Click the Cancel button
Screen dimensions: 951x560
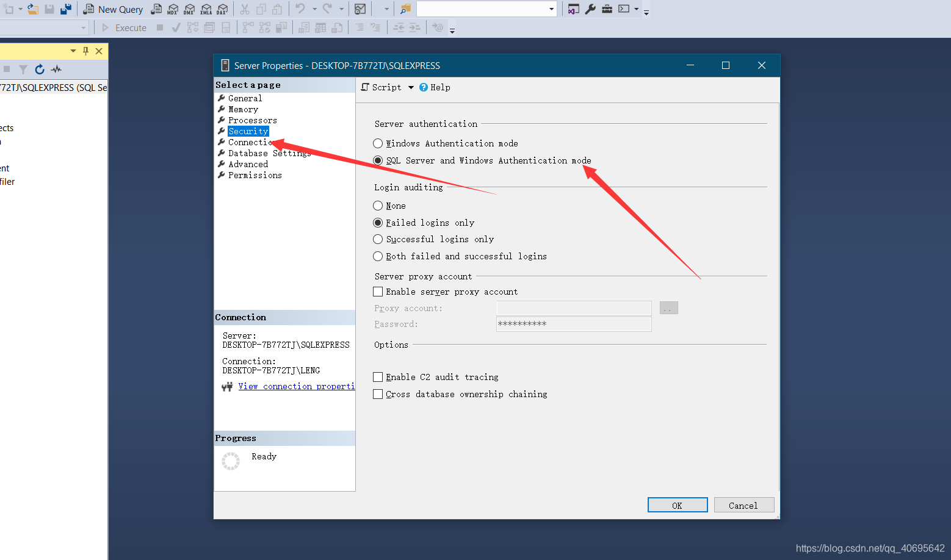coord(744,505)
